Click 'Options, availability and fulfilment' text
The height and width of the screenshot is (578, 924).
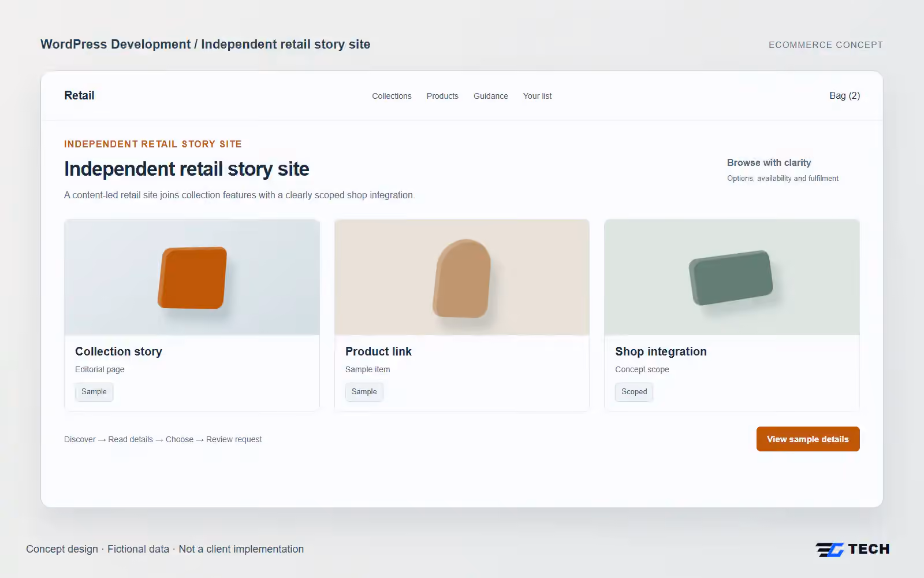(783, 179)
